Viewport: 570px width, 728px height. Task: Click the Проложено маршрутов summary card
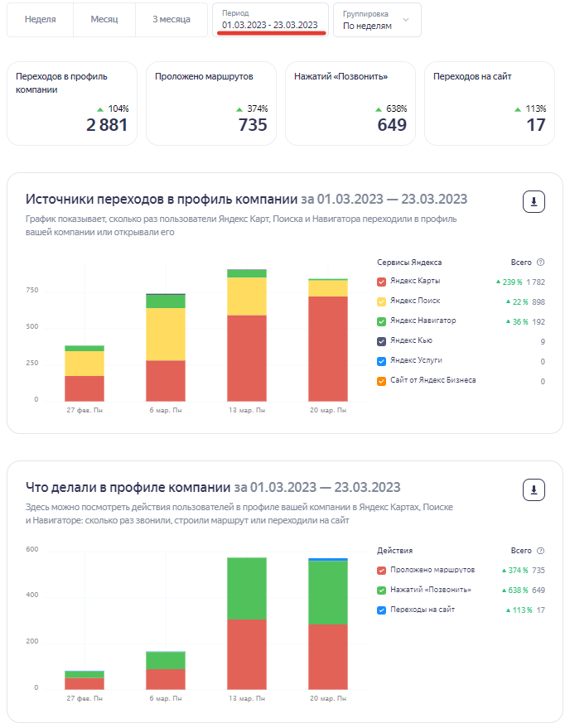click(x=211, y=103)
